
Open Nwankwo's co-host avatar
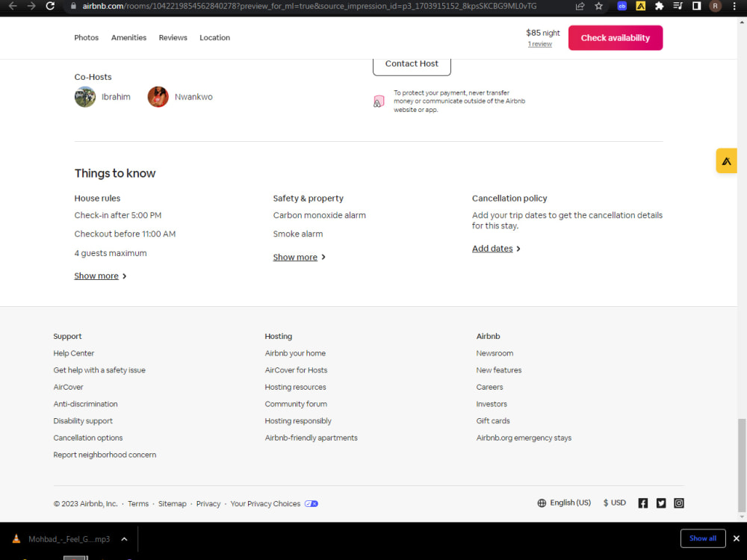[x=158, y=96]
